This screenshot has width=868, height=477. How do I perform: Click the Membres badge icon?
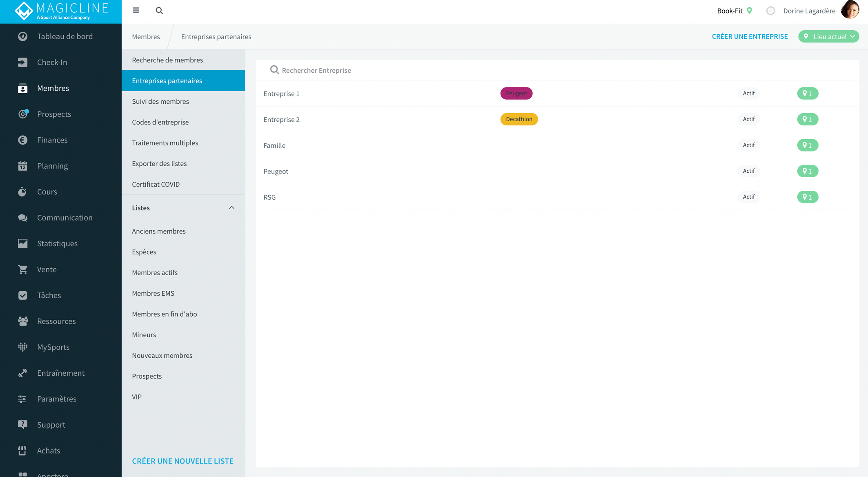click(x=23, y=88)
